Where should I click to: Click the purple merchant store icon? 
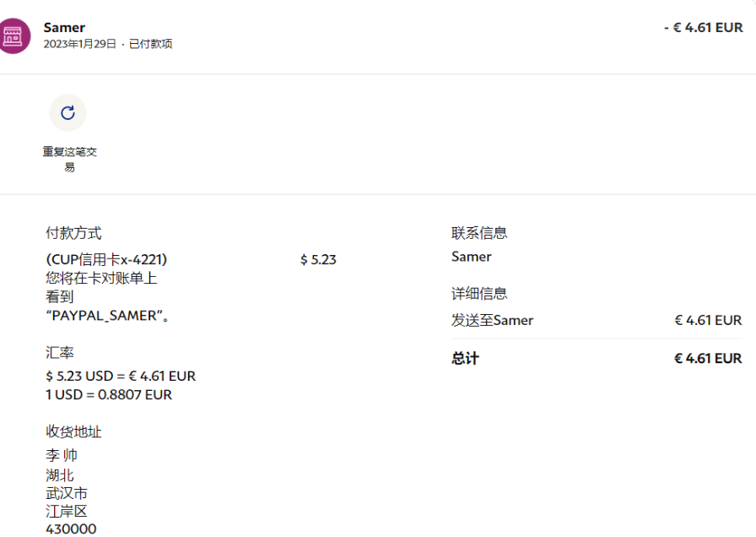[x=13, y=35]
